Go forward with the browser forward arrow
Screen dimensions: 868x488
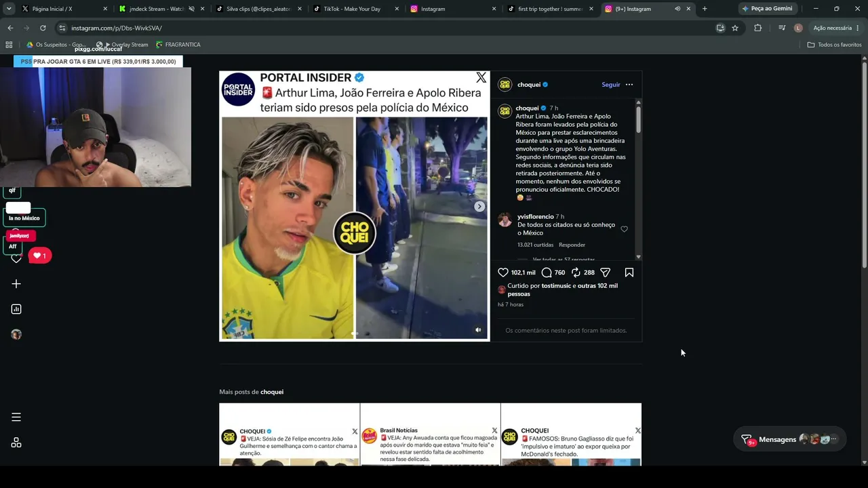click(26, 28)
